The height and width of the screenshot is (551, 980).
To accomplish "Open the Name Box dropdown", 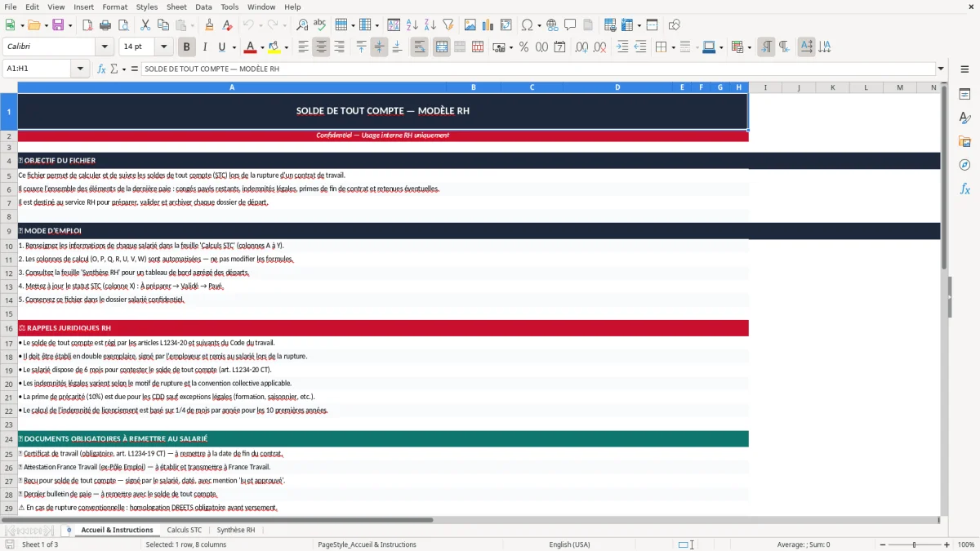I will (80, 69).
